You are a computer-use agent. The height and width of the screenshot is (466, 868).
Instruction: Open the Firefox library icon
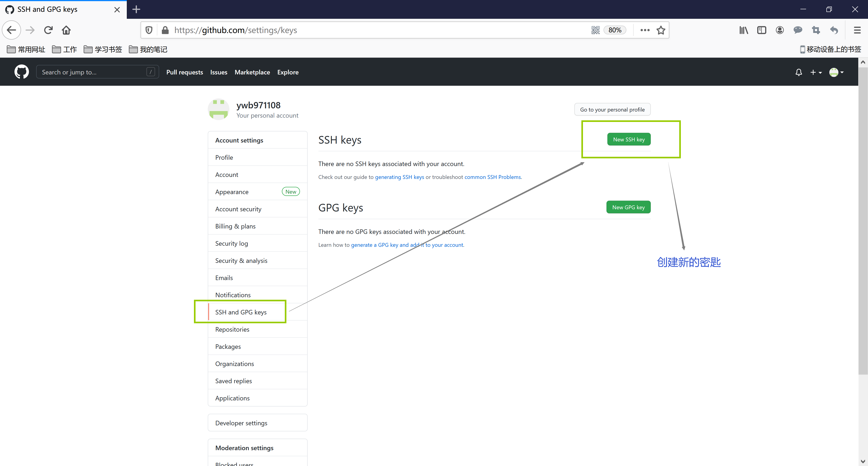pos(743,30)
